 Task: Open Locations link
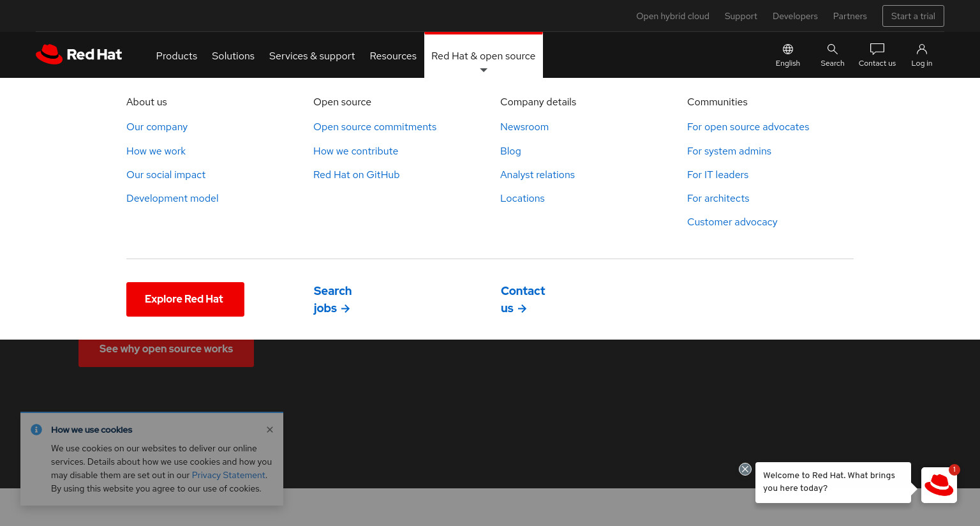523,199
